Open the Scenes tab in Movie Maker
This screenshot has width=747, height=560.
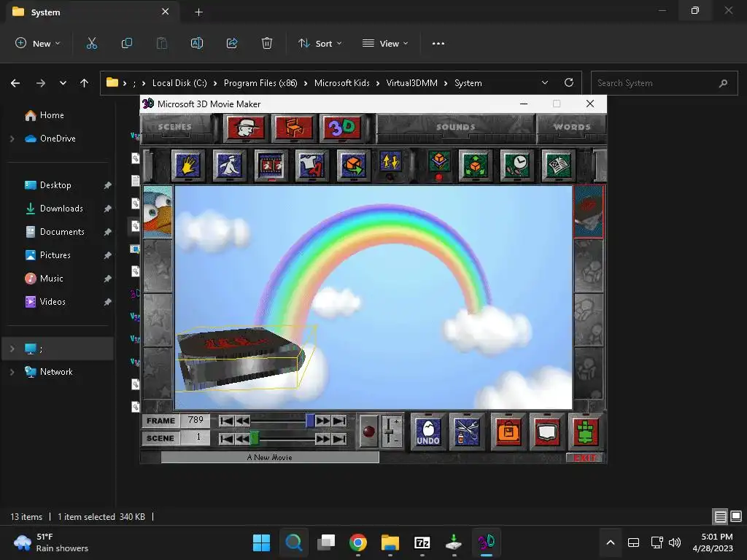click(x=175, y=127)
